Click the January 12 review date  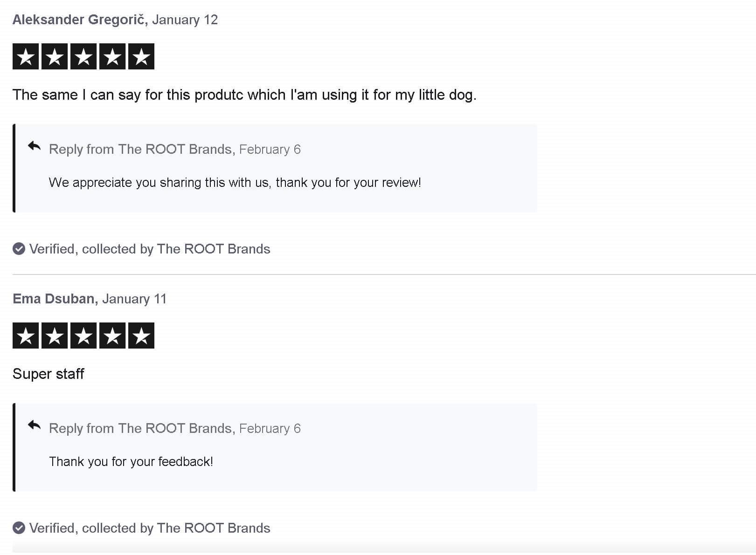(185, 20)
